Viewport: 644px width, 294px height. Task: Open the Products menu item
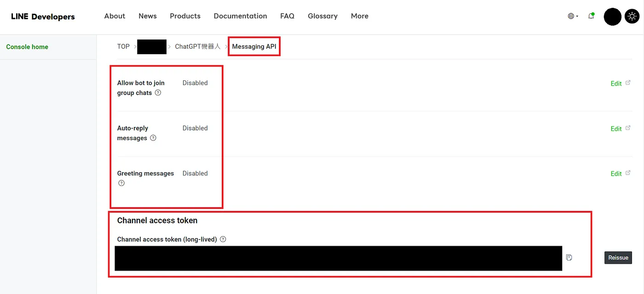coord(185,16)
